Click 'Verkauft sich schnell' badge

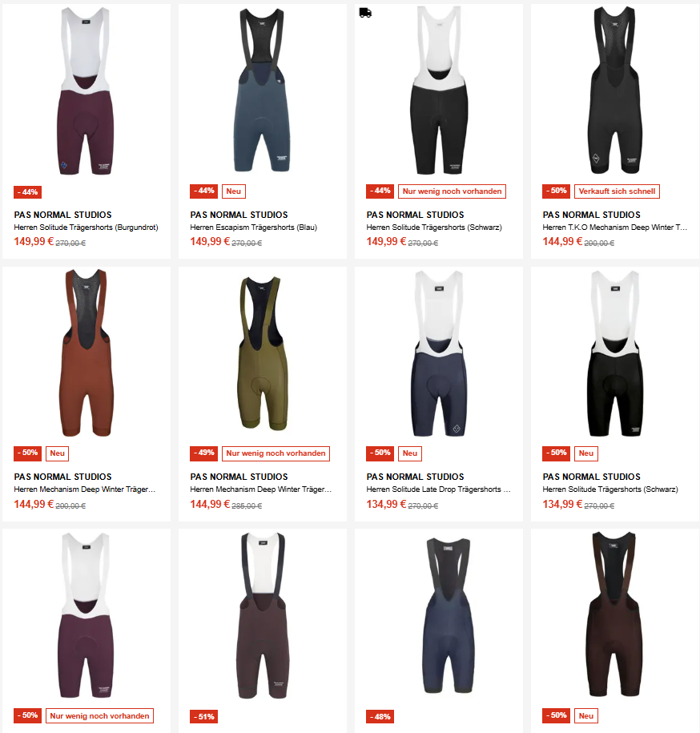pos(617,191)
